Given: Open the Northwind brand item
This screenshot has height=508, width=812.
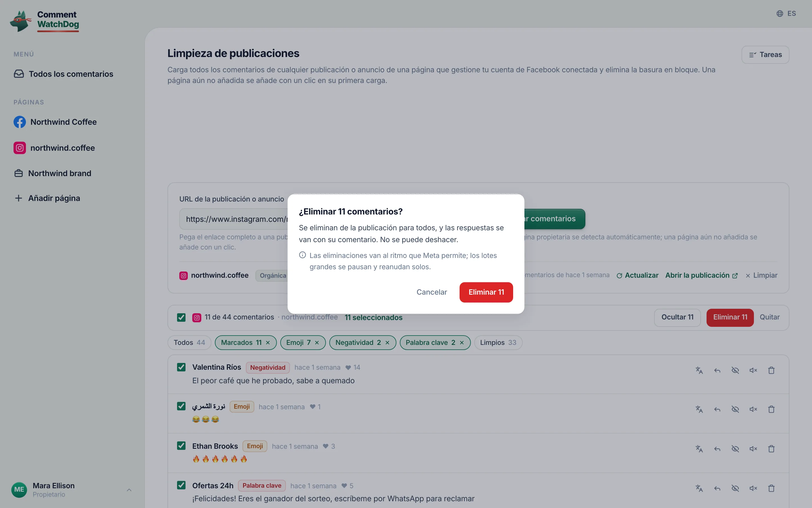Looking at the screenshot, I should 53,173.
